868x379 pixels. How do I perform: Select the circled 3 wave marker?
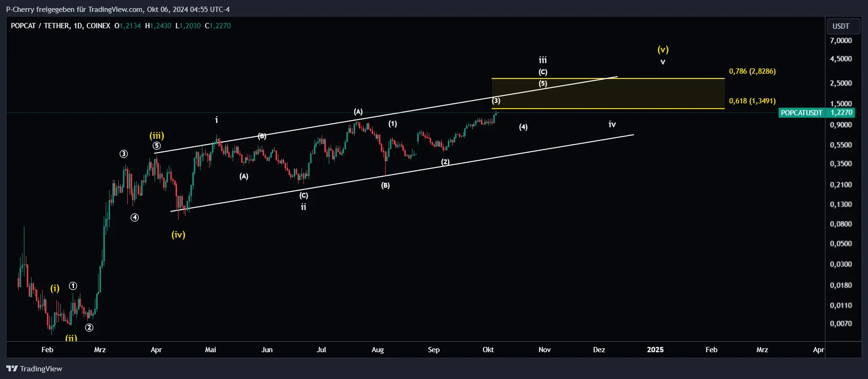tap(123, 154)
